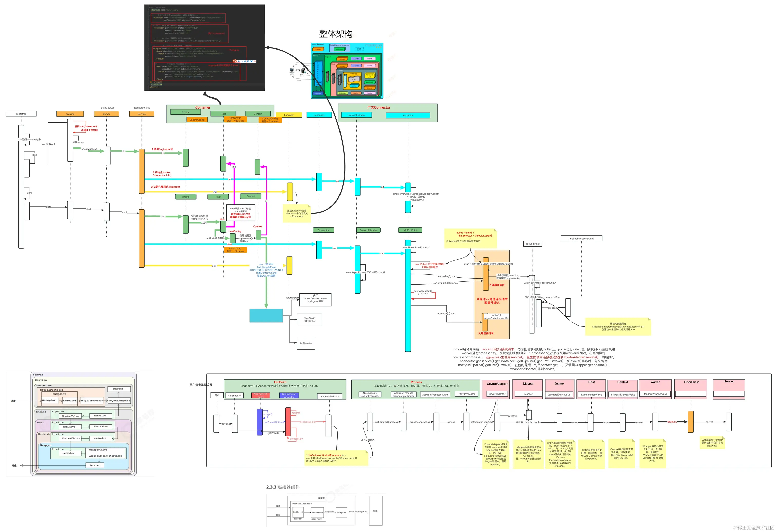The height and width of the screenshot is (532, 776).
Task: Click the colorful Tomcat architecture diagram image
Action: (347, 71)
